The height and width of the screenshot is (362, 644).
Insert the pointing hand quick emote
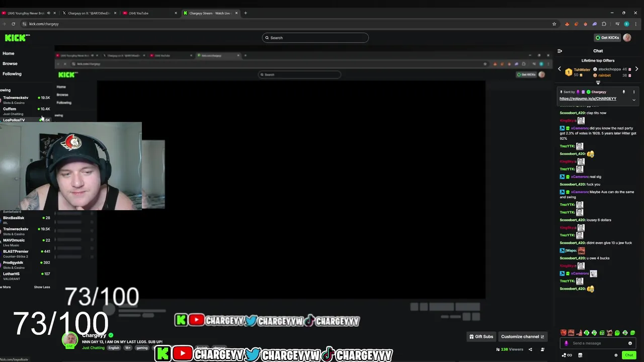coord(579,333)
